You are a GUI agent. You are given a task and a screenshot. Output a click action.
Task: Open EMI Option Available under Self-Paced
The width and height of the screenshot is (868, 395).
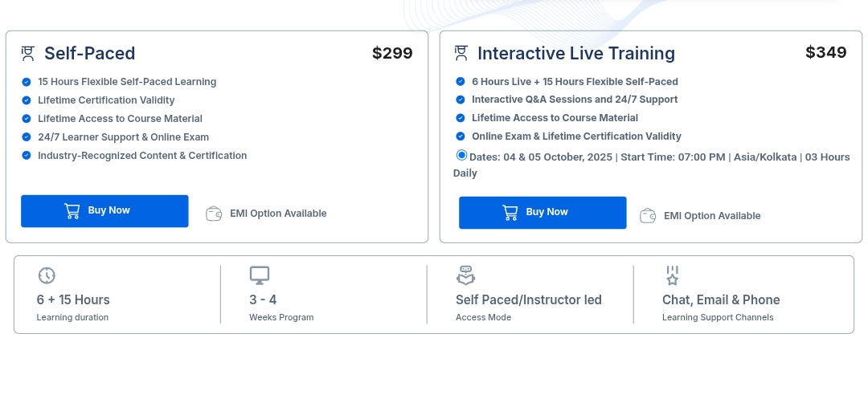point(278,214)
